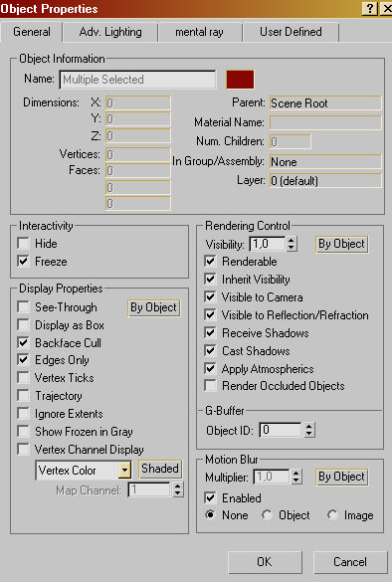Click By Object in Display Properties
This screenshot has height=582, width=392.
click(x=153, y=307)
